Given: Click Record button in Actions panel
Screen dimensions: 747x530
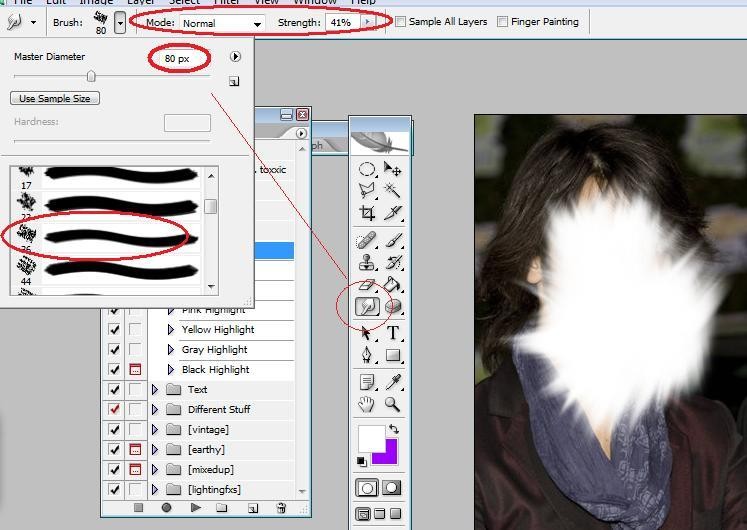Looking at the screenshot, I should coord(166,508).
